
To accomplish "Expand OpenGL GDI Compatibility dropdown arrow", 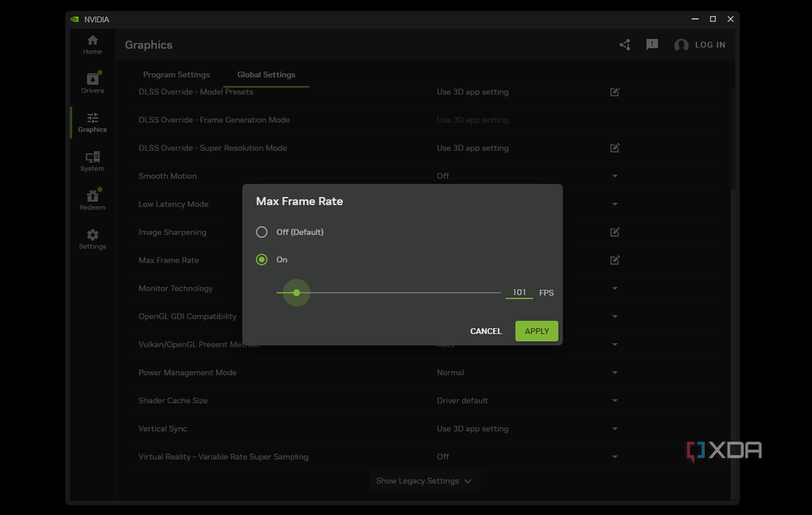I will pos(615,317).
